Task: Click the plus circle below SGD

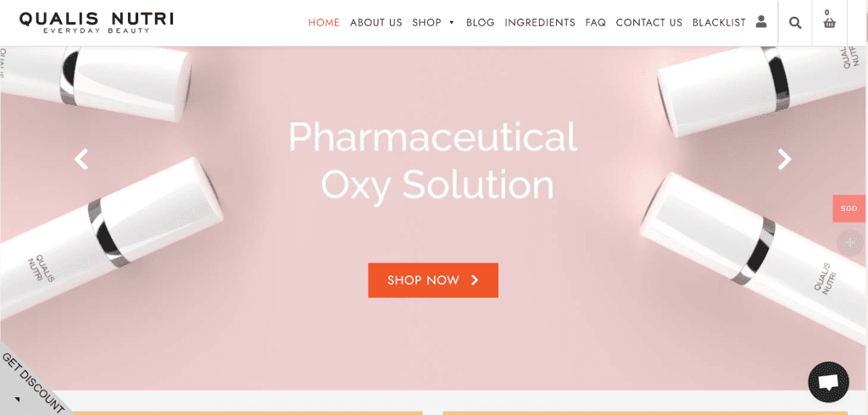Action: pos(849,243)
